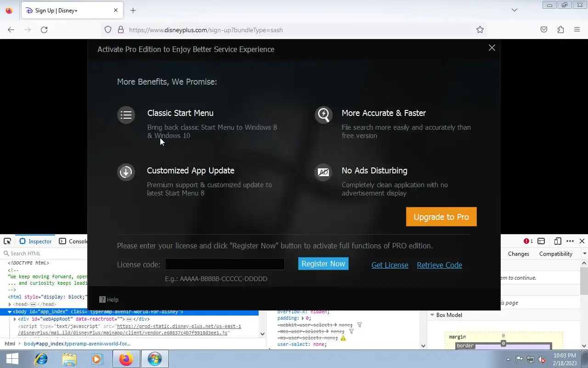Image resolution: width=588 pixels, height=368 pixels.
Task: Click the filter icon beside -moz-user-select
Action: [x=351, y=331]
